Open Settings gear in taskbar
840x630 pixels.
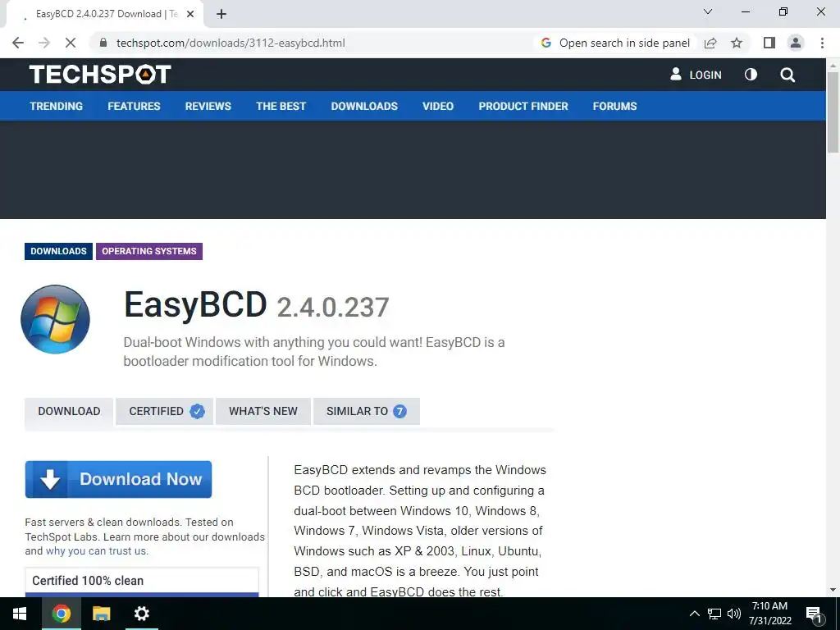click(x=141, y=614)
